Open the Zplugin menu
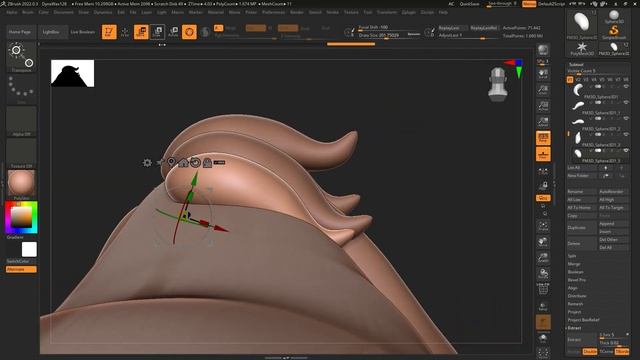The height and width of the screenshot is (360, 640). point(409,12)
